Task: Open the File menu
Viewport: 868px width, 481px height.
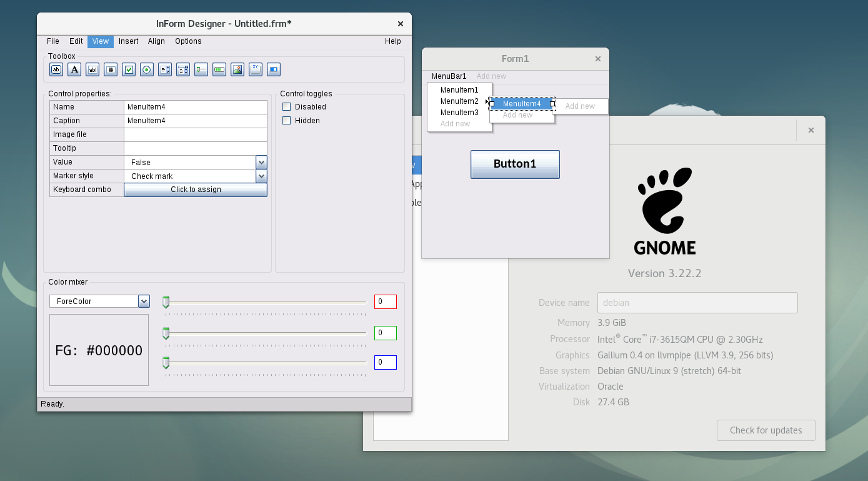Action: pos(53,41)
